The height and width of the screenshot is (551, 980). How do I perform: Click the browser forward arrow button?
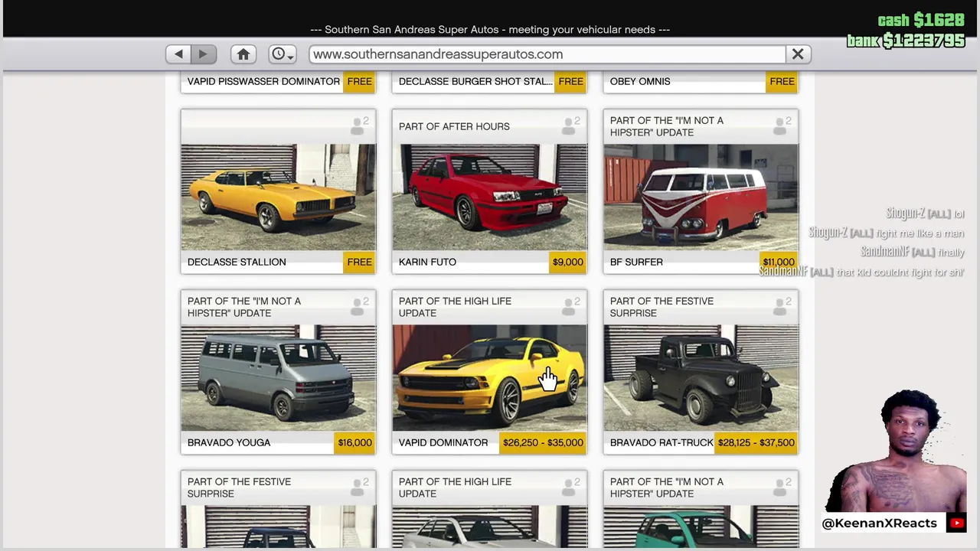point(204,54)
